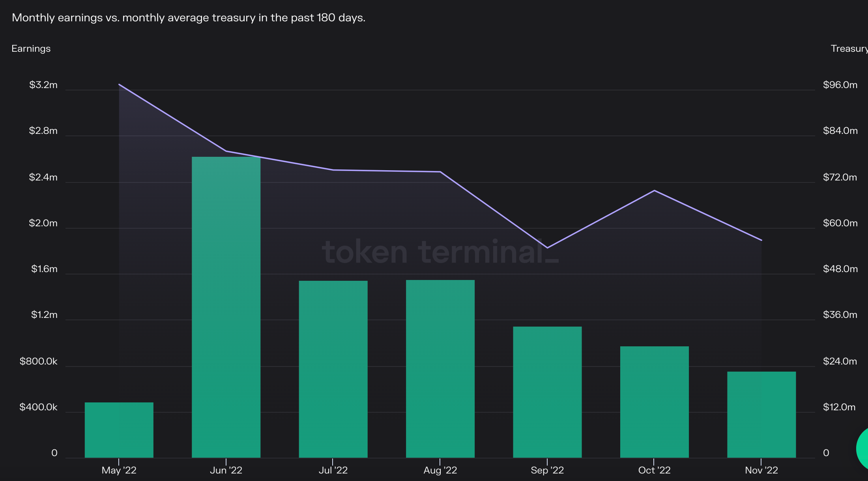Click the token terminal watermark
The width and height of the screenshot is (868, 481).
tap(440, 252)
